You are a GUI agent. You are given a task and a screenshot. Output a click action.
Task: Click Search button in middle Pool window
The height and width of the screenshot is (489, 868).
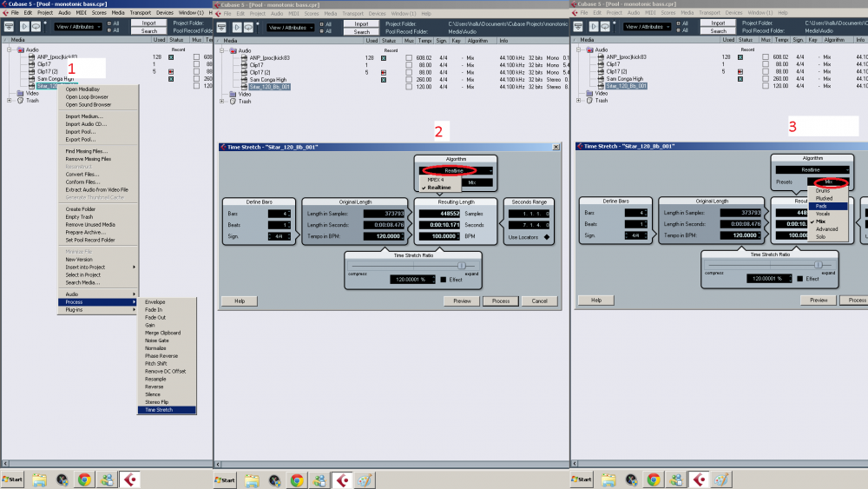tap(361, 32)
